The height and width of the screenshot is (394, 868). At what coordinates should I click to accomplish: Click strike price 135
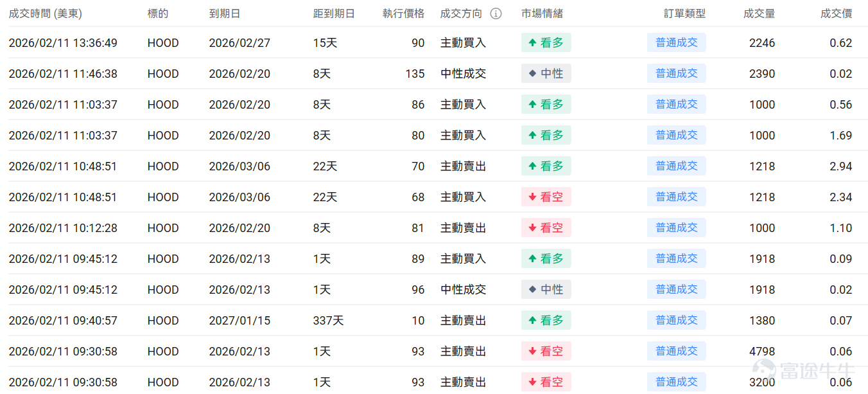(415, 74)
